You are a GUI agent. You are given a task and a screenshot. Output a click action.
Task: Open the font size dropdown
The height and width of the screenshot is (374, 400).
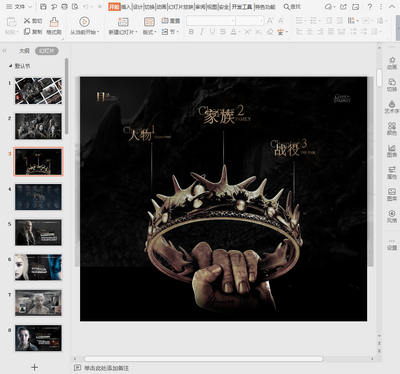(261, 21)
